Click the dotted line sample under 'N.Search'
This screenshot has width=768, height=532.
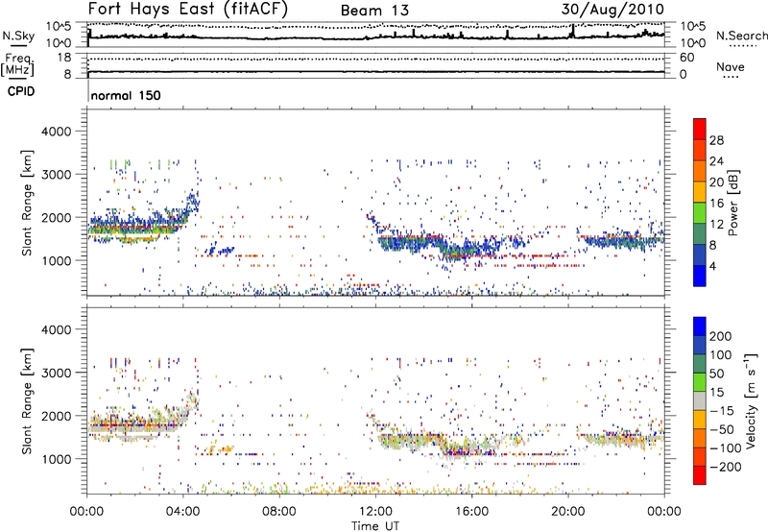click(x=742, y=46)
